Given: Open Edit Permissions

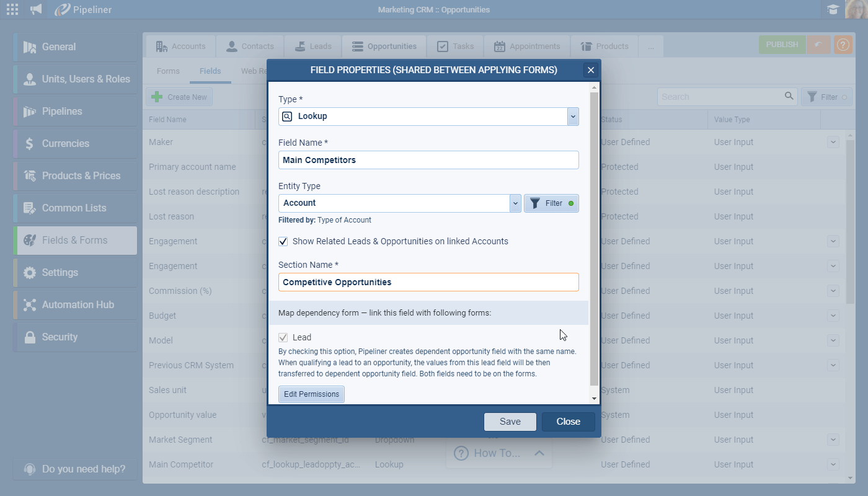Looking at the screenshot, I should point(311,394).
